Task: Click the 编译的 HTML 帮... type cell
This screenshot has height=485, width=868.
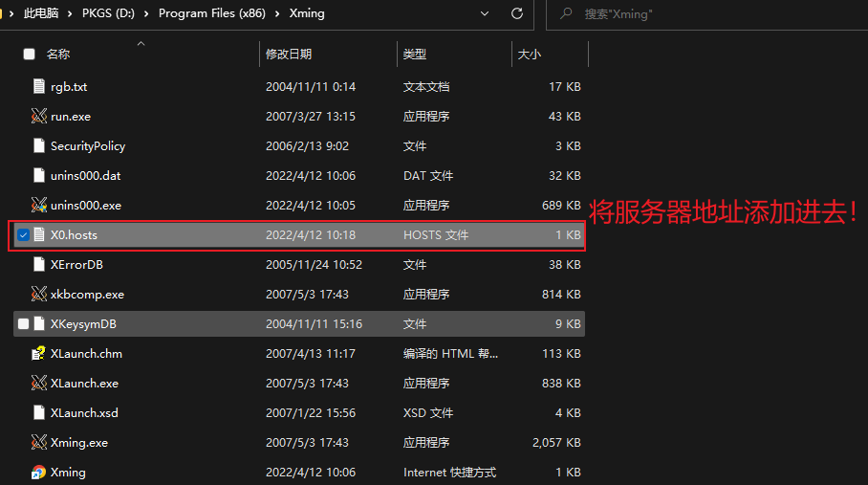Action: click(450, 353)
